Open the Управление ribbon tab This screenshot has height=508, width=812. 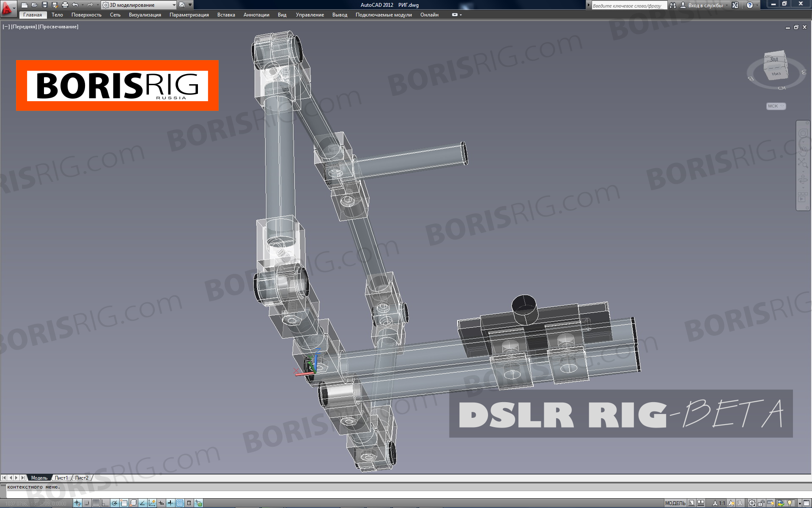310,15
